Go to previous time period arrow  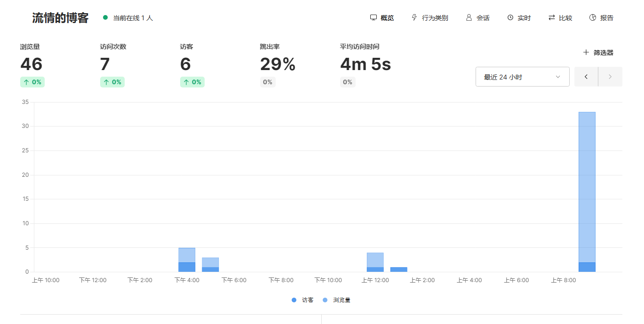click(586, 77)
